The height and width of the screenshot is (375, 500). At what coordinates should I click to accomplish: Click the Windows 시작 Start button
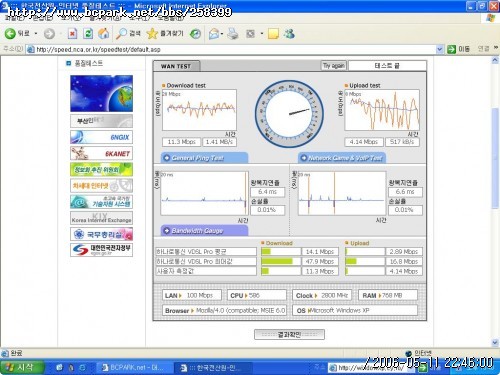coord(22,368)
